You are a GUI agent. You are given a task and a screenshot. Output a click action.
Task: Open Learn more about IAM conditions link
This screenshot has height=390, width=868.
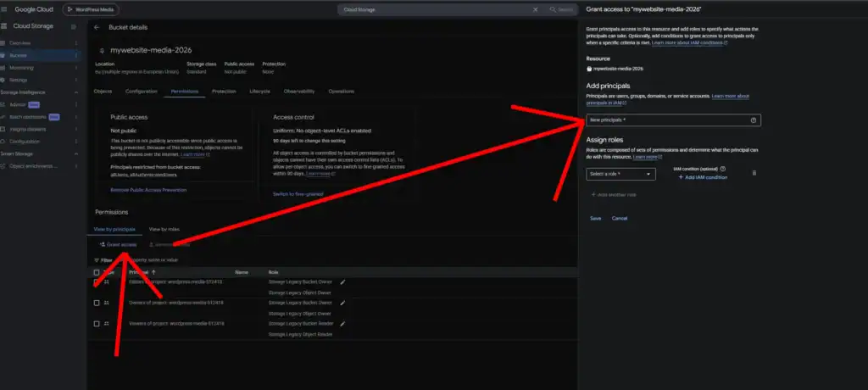click(x=689, y=42)
